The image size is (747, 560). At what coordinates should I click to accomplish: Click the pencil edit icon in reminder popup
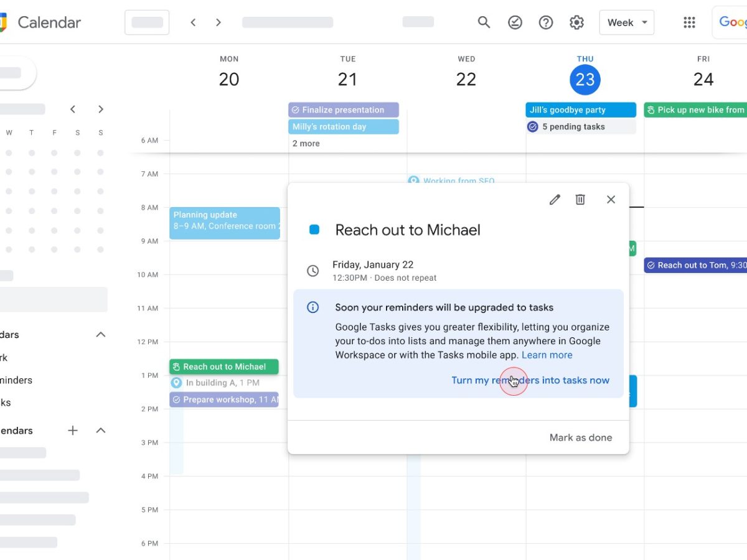click(555, 199)
